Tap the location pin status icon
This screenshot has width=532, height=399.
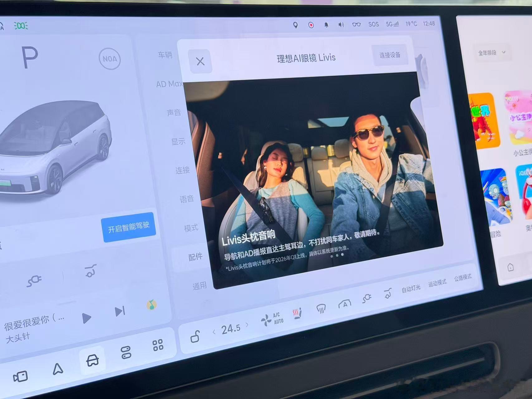click(x=295, y=25)
